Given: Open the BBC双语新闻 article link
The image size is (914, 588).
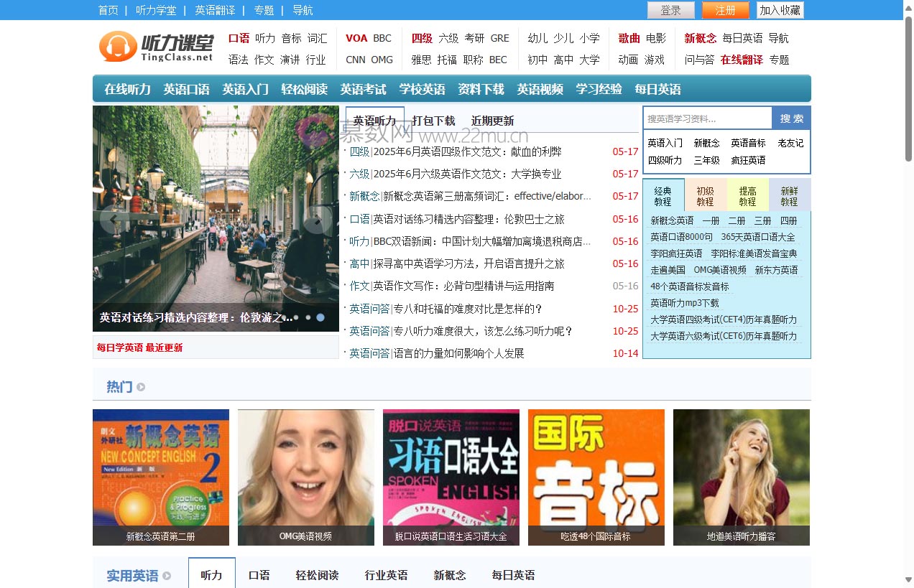Looking at the screenshot, I should point(481,241).
